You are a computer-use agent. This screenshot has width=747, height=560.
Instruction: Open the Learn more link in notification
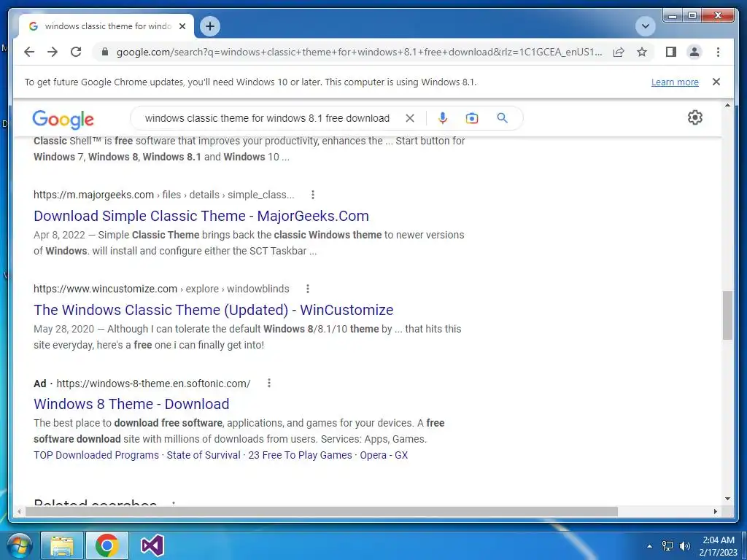[675, 82]
